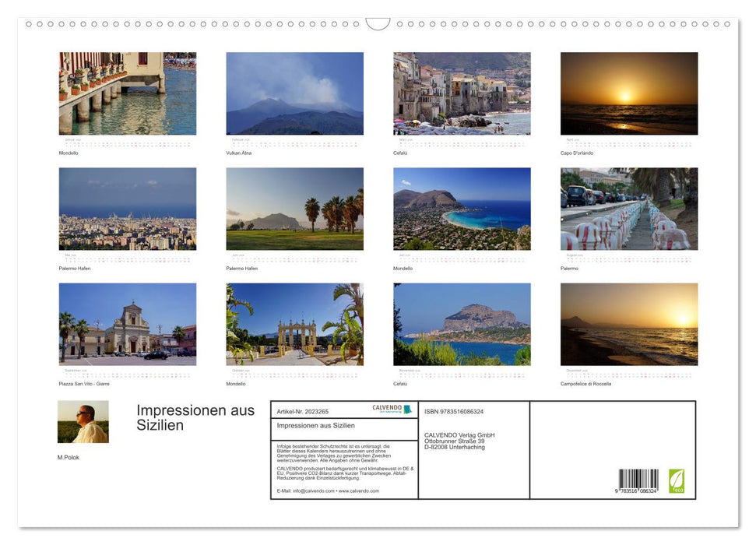Click the Mondello beach bay photo for July
The width and height of the screenshot is (756, 545).
[x=461, y=208]
